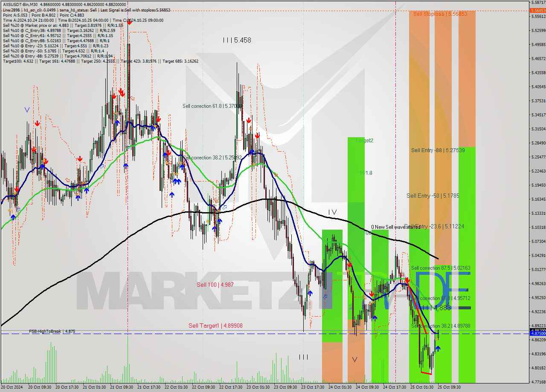Click the 'Sell %10 @ C_Entry61: 4.95712' line

[x=58, y=36]
